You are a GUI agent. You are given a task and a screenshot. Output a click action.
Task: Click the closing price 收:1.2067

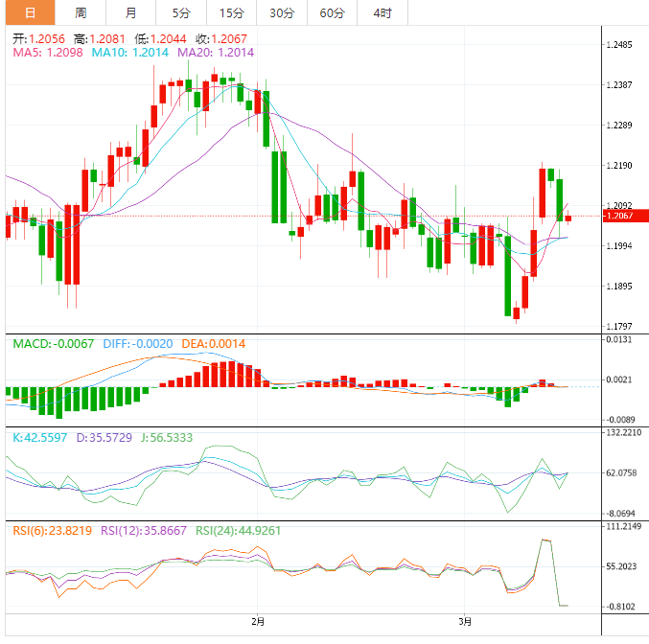tap(221, 39)
